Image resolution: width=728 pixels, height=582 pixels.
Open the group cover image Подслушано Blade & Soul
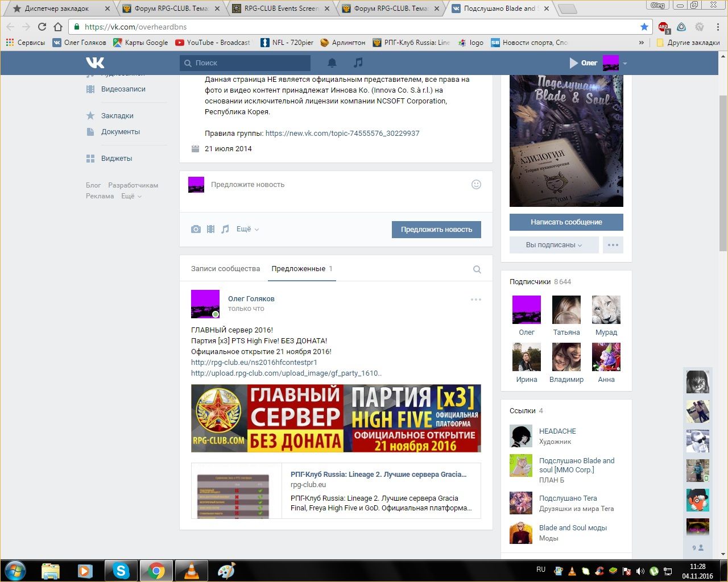566,140
